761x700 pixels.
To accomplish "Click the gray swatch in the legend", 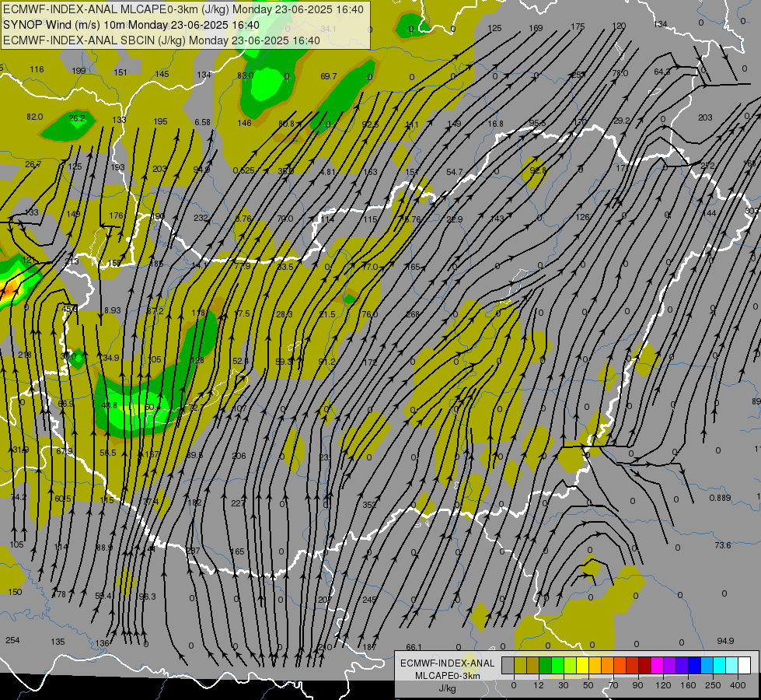I will point(508,665).
